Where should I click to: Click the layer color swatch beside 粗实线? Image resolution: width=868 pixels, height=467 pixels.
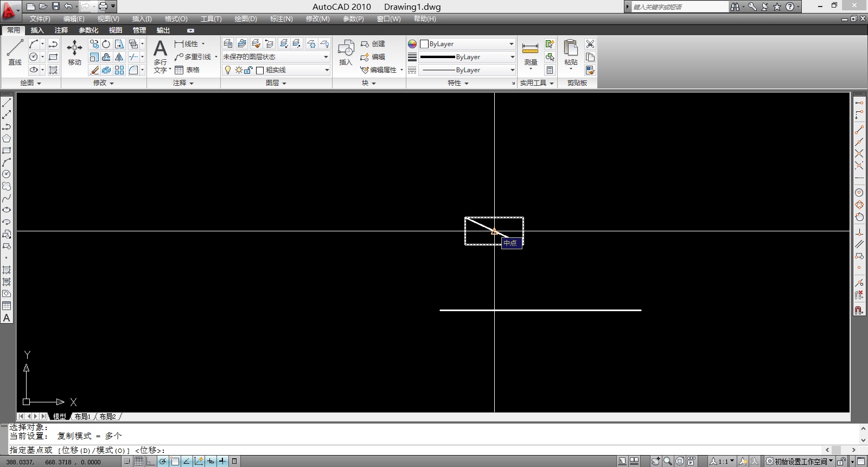tap(260, 70)
